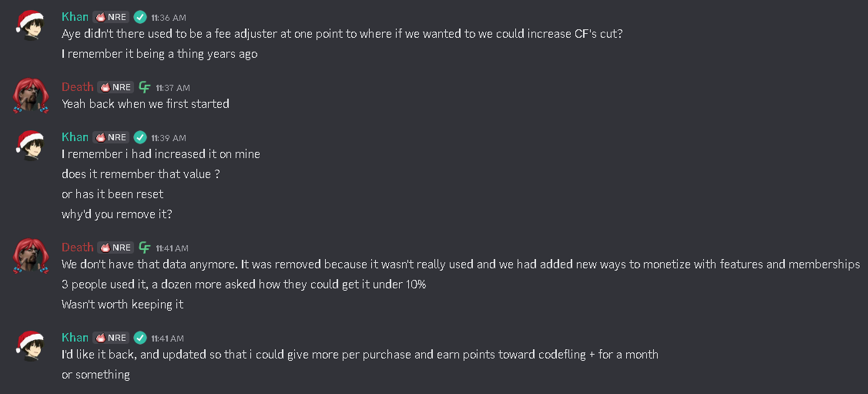Click the 11:37 AM timestamp

[173, 89]
